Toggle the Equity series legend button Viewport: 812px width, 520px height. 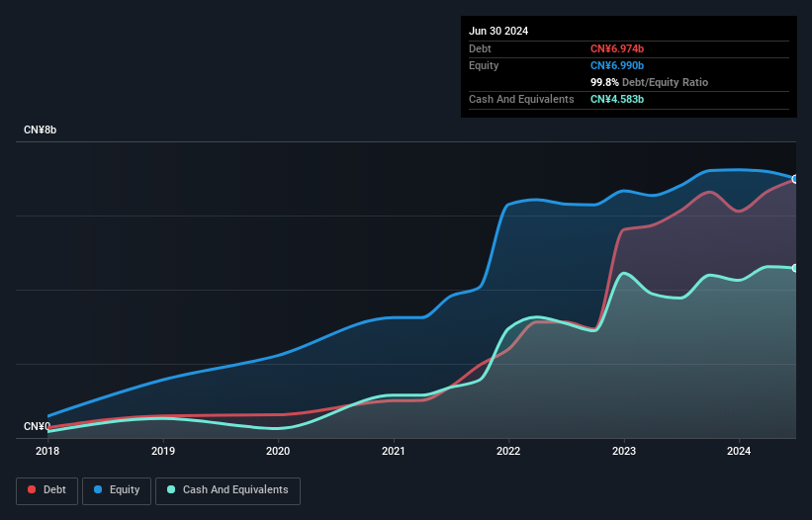pos(117,490)
